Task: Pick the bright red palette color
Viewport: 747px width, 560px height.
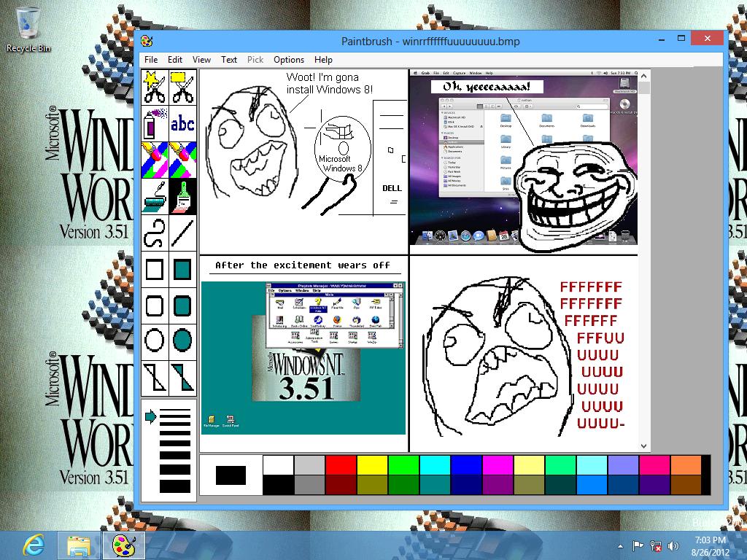Action: [x=340, y=465]
